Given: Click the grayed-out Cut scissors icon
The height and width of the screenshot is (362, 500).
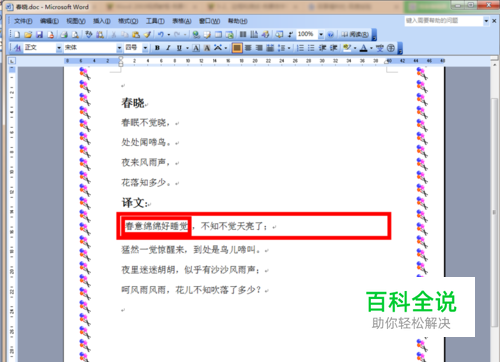Looking at the screenshot, I should pyautogui.click(x=114, y=34).
